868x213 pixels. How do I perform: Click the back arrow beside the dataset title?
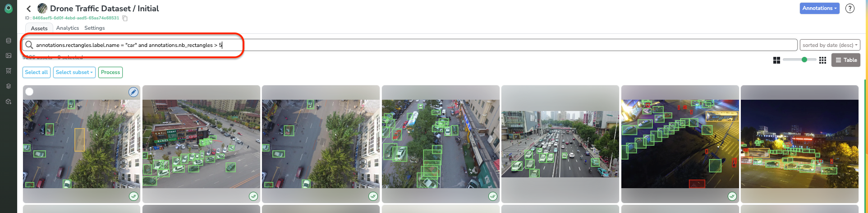tap(29, 9)
